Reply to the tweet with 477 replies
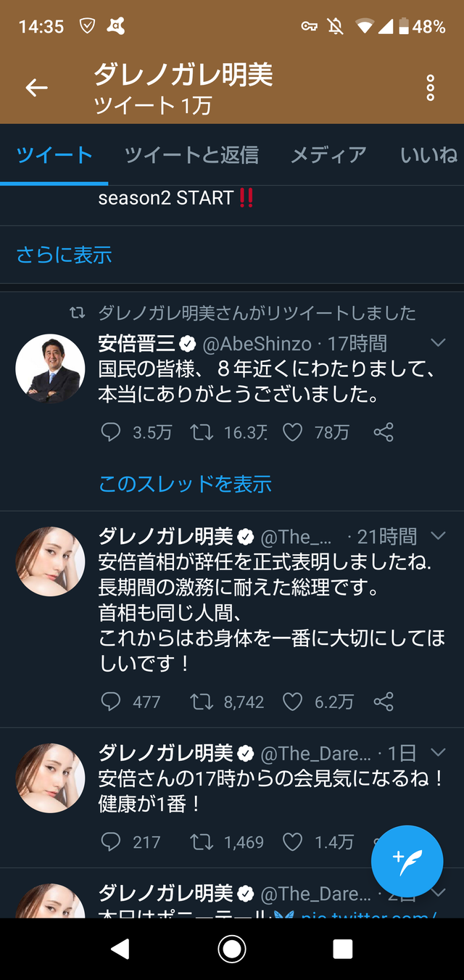Viewport: 464px width, 980px height. point(111,701)
